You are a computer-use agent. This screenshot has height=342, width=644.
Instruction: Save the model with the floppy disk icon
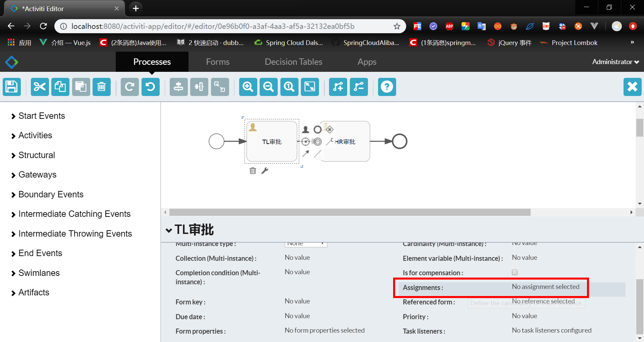[x=12, y=87]
